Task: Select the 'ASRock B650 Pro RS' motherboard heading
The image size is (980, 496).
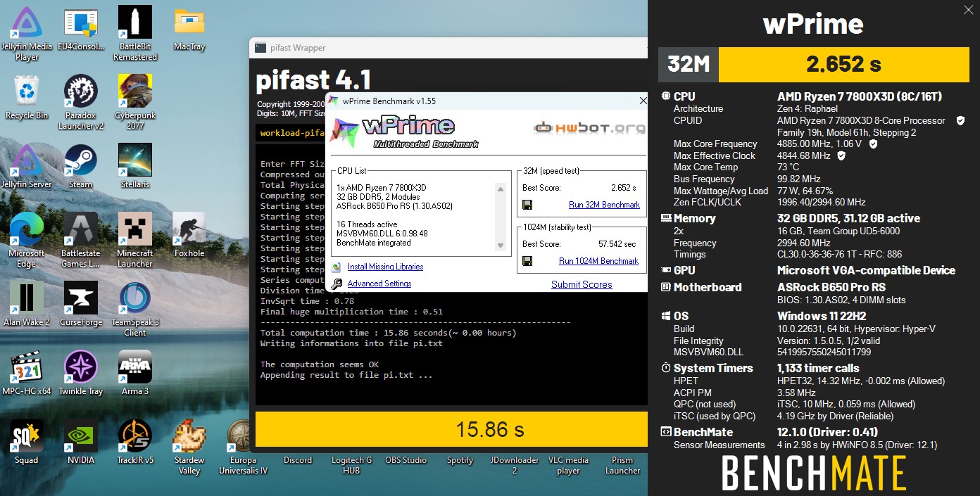Action: point(831,287)
